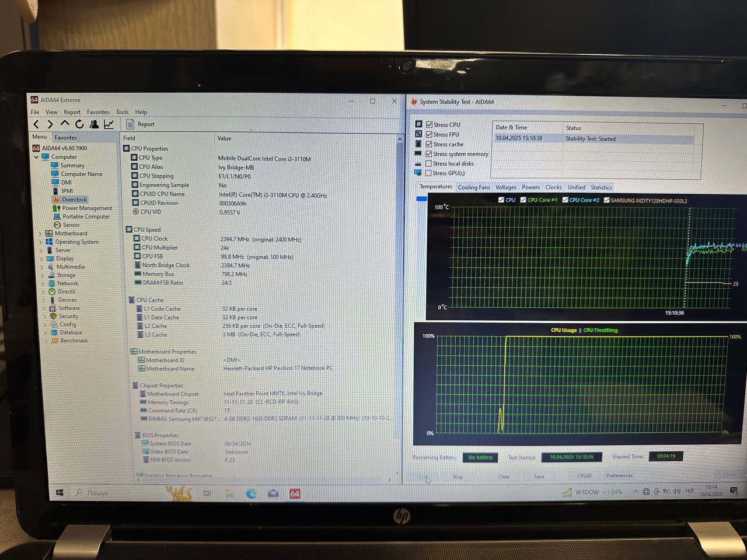Open the Tools menu

click(x=122, y=112)
